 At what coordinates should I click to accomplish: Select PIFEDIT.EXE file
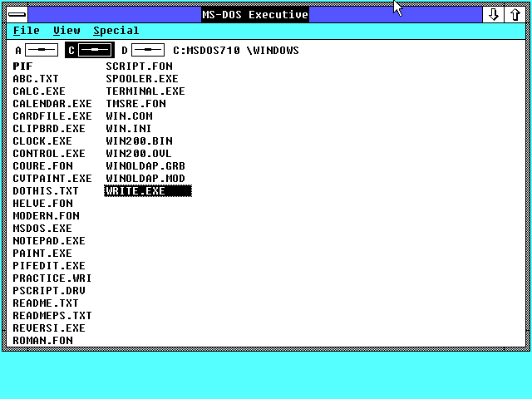[49, 266]
